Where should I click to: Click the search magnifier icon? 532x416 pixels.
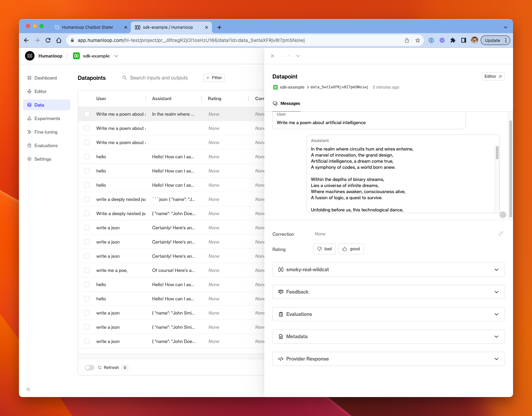[x=125, y=78]
